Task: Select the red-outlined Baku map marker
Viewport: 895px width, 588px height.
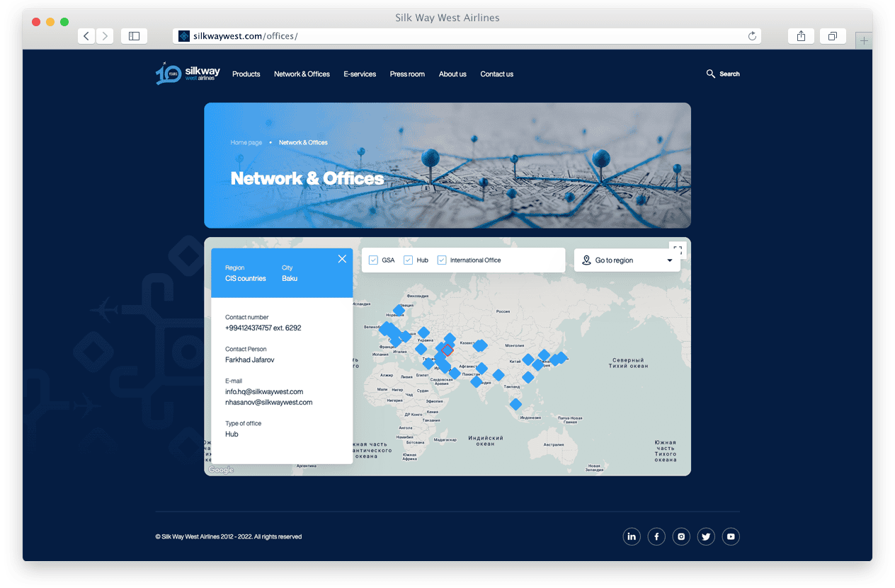Action: click(x=447, y=350)
